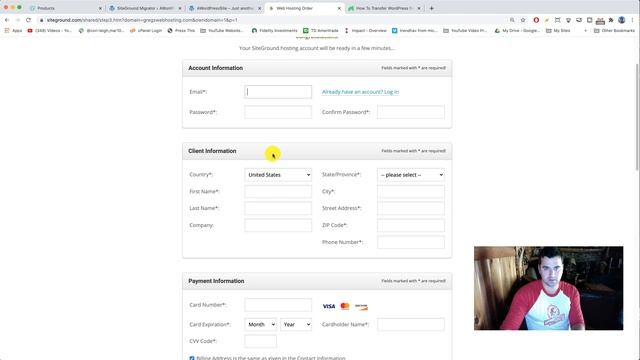This screenshot has height=360, width=640.
Task: Switch to the Products tab
Action: click(x=65, y=8)
